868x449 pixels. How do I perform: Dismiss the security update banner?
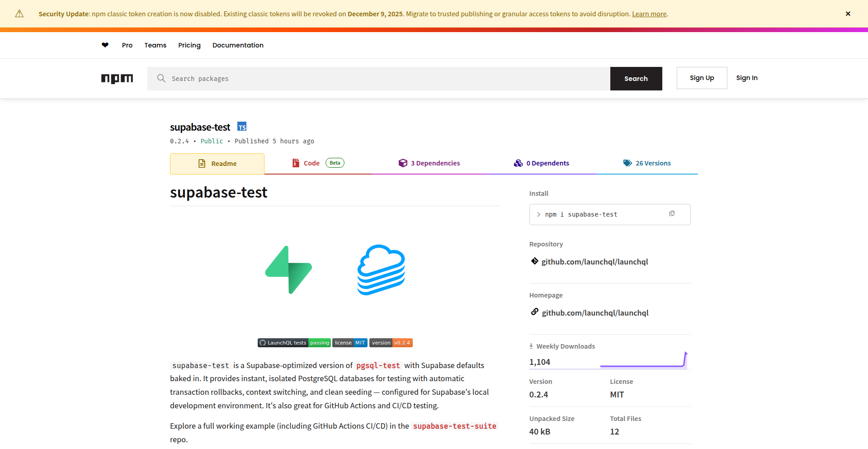tap(848, 14)
